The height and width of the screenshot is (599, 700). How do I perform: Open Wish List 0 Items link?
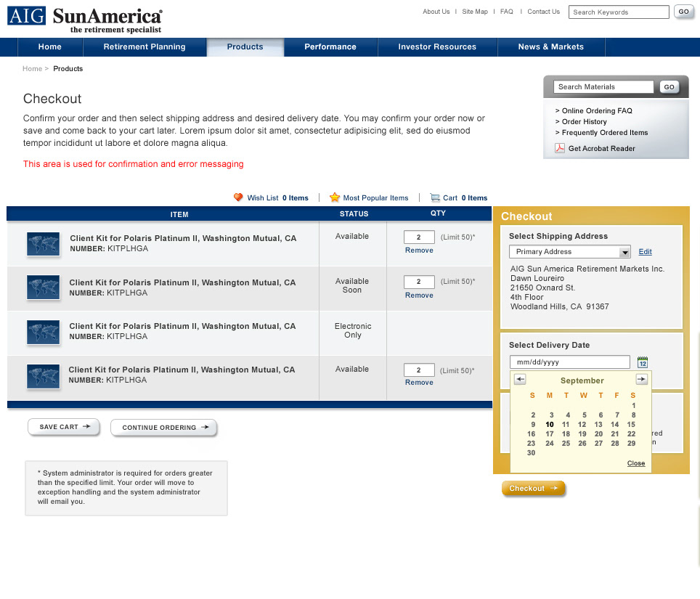[277, 197]
